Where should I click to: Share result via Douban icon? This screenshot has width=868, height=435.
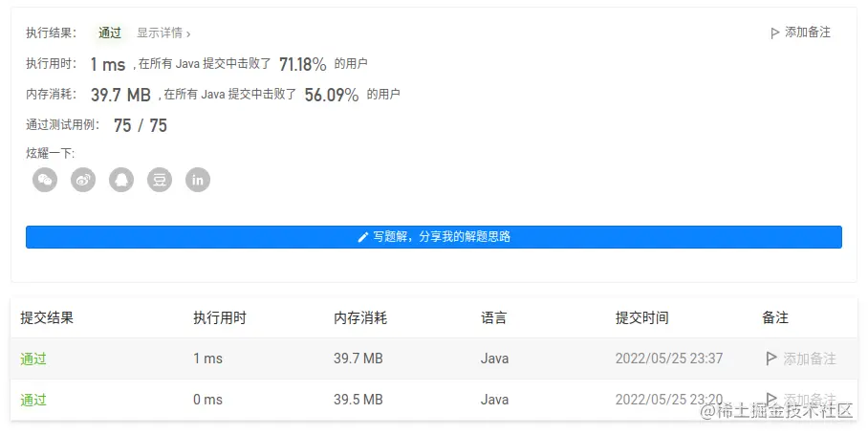[160, 180]
